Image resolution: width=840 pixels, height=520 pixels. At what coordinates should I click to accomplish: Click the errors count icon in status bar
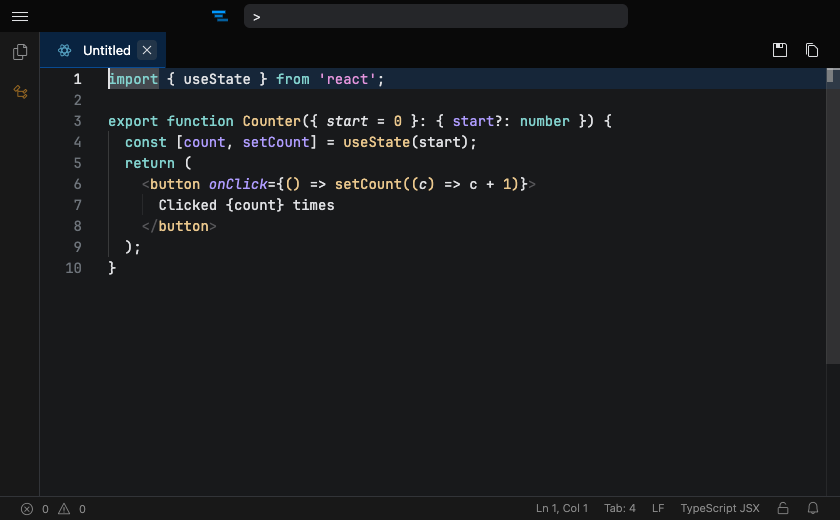point(27,509)
